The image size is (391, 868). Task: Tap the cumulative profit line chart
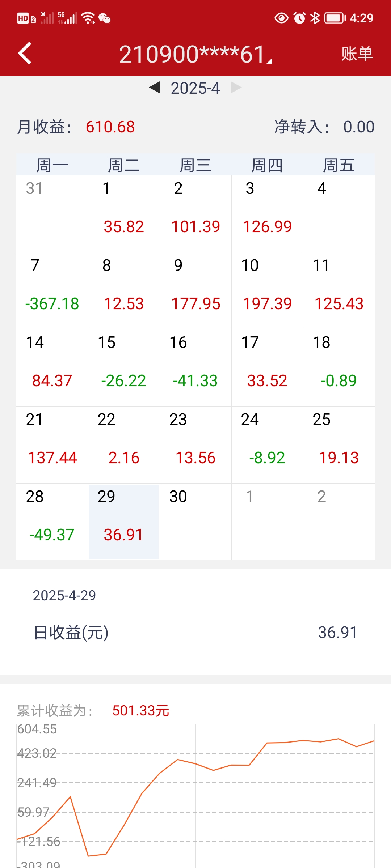(195, 796)
